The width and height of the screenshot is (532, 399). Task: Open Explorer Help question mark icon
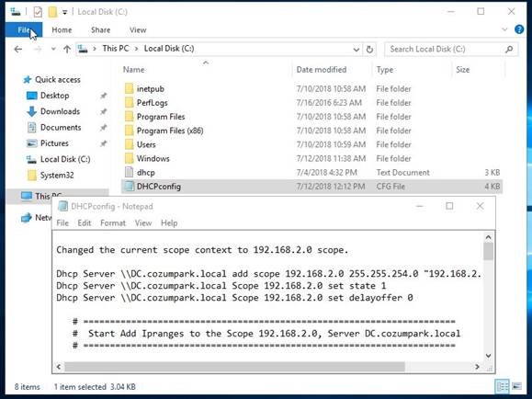519,29
